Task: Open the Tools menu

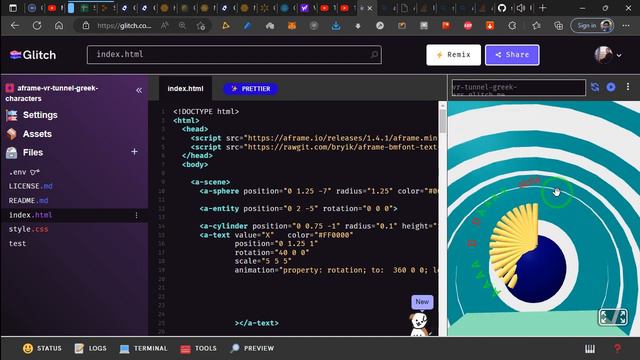Action: click(x=198, y=348)
